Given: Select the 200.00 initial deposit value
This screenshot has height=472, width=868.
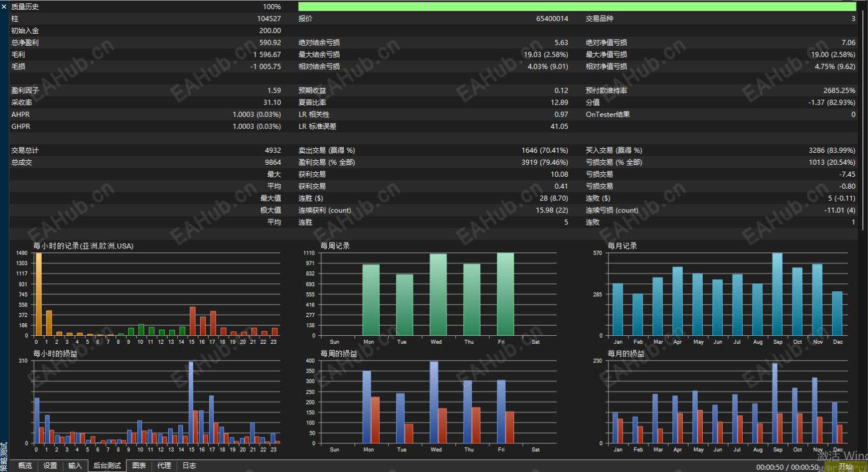Looking at the screenshot, I should coord(270,31).
